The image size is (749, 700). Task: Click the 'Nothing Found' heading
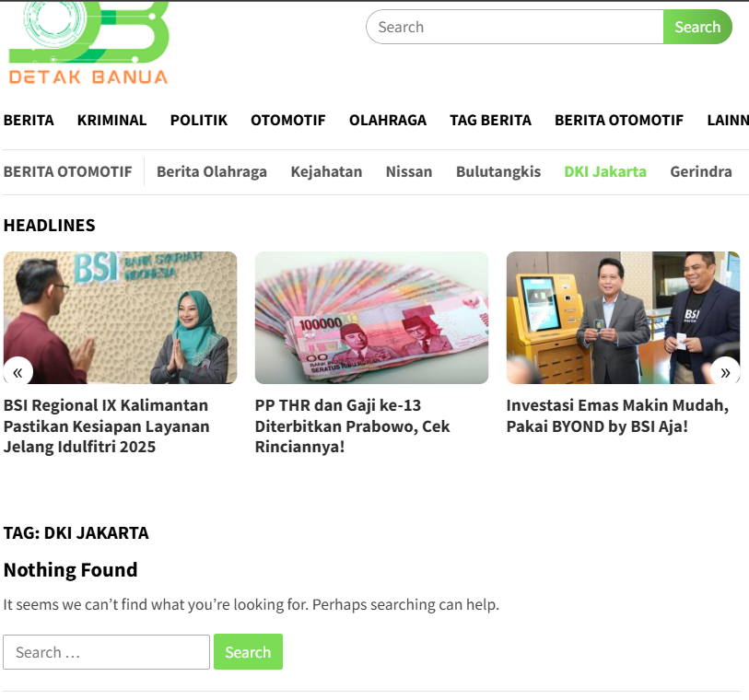tap(70, 569)
